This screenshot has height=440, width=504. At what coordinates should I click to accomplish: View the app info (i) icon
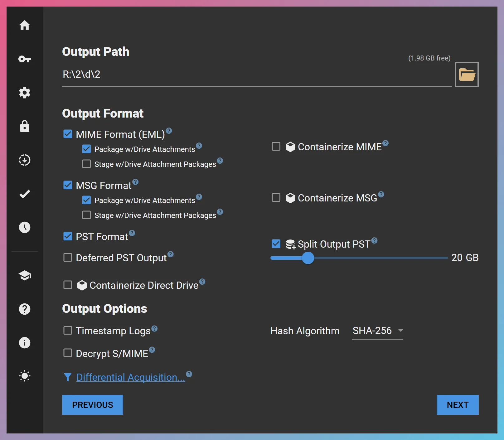click(x=25, y=343)
